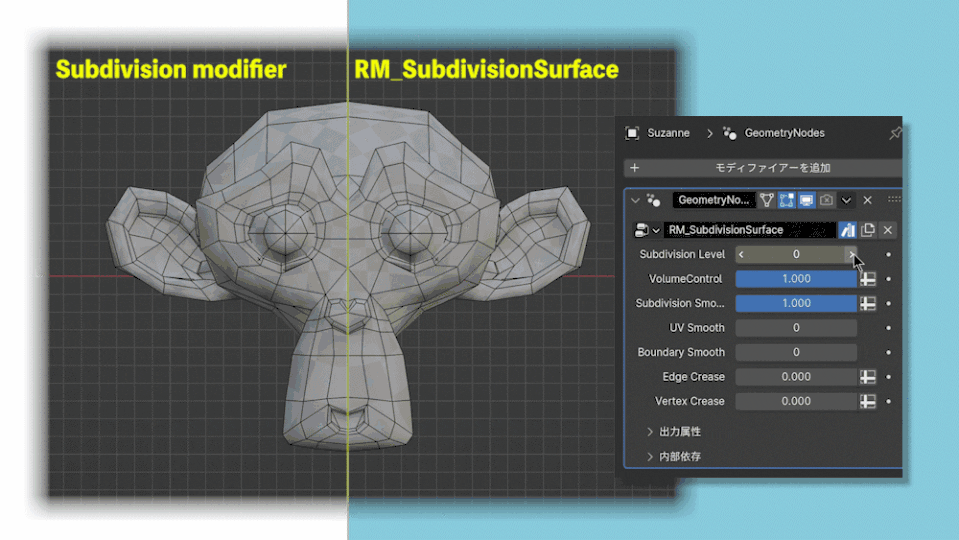Screen dimensions: 959x540
Task: Expand the '出力属性' output attributes section
Action: pos(674,432)
